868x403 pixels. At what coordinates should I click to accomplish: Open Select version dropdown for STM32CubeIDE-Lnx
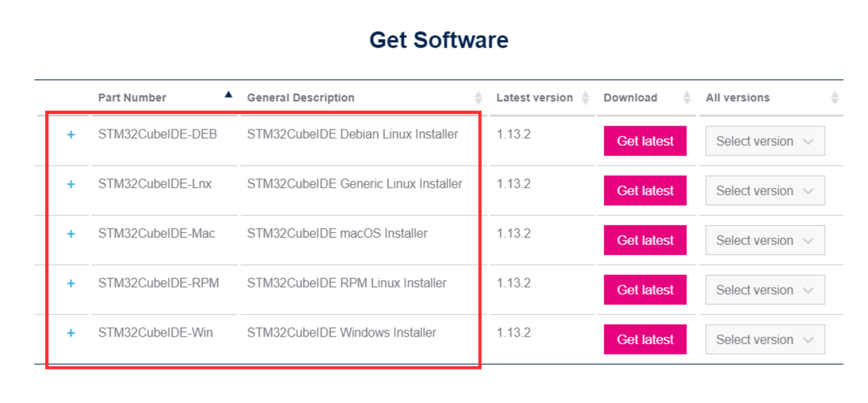click(765, 191)
